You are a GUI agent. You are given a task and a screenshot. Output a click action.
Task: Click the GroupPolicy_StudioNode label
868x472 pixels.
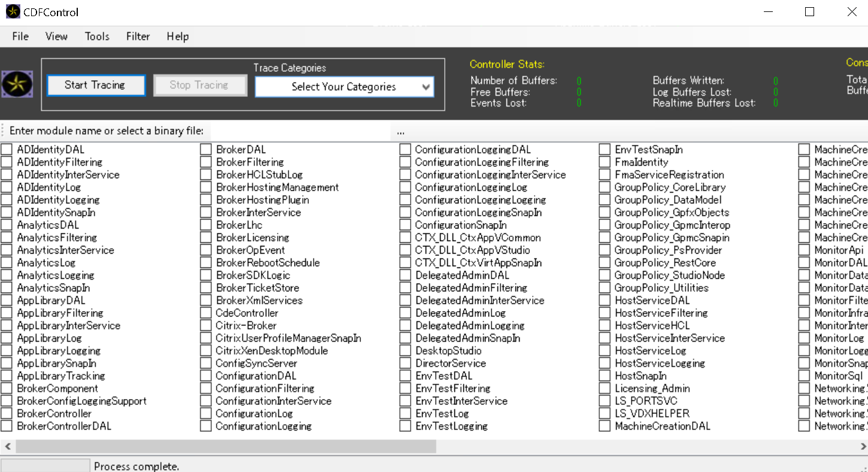(670, 275)
